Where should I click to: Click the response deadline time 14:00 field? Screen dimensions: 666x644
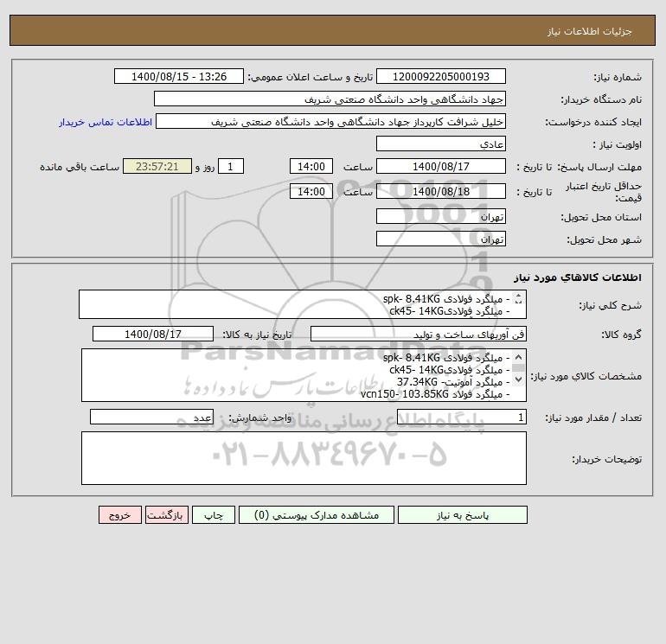coord(311,167)
